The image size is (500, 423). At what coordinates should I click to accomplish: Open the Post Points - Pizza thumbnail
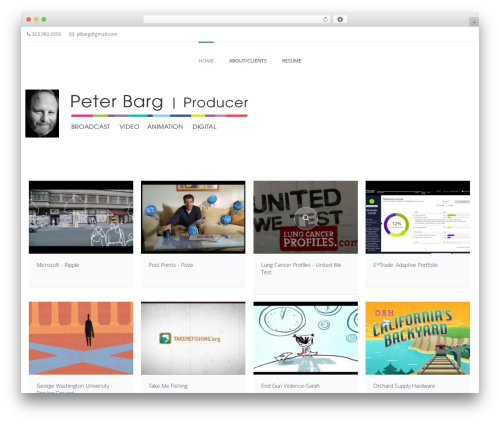click(193, 217)
